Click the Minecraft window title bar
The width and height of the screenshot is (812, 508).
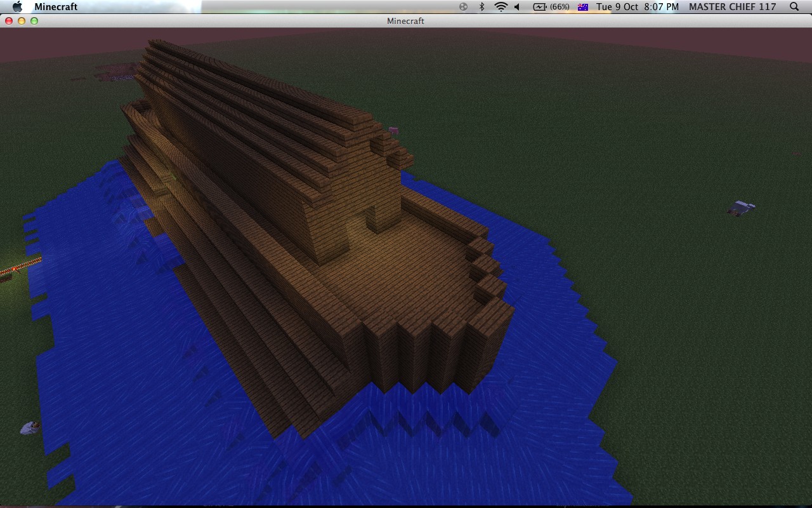tap(405, 21)
